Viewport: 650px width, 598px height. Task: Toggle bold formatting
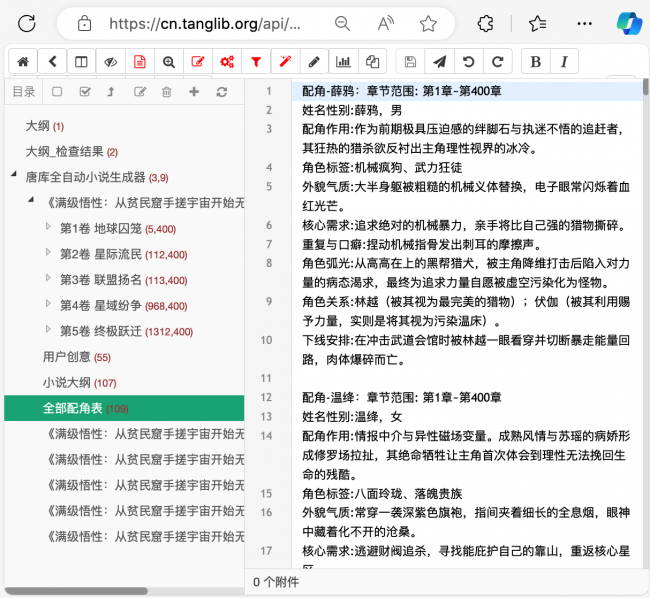536,61
